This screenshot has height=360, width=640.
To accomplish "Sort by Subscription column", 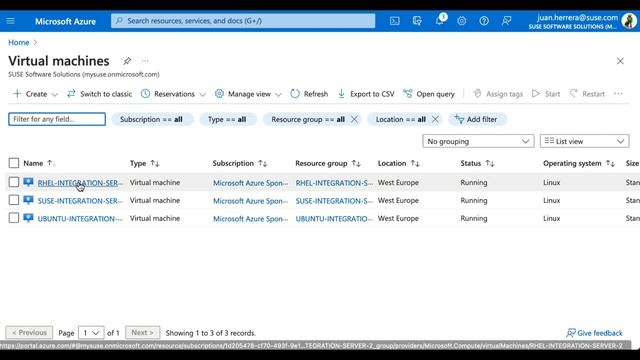I will tap(262, 163).
